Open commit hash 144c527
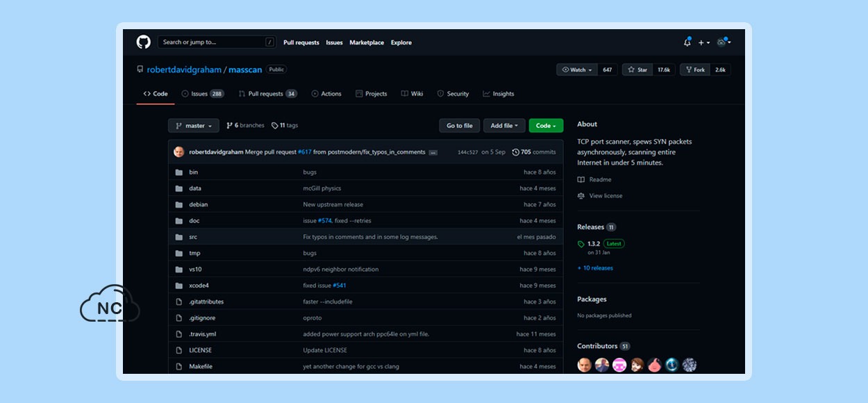 tap(467, 152)
